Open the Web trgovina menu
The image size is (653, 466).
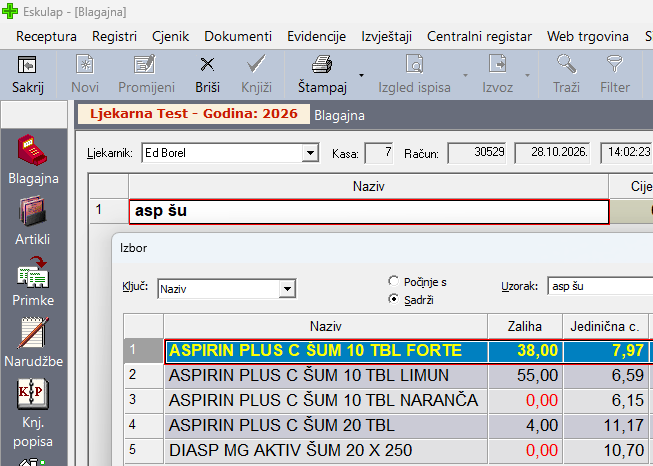(588, 37)
